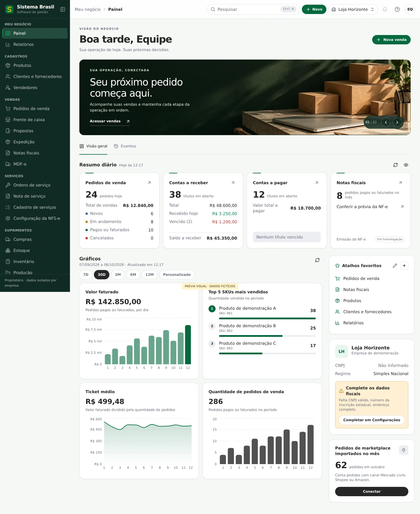
Task: Open the Loja Horizonte company selector
Action: pyautogui.click(x=353, y=9)
